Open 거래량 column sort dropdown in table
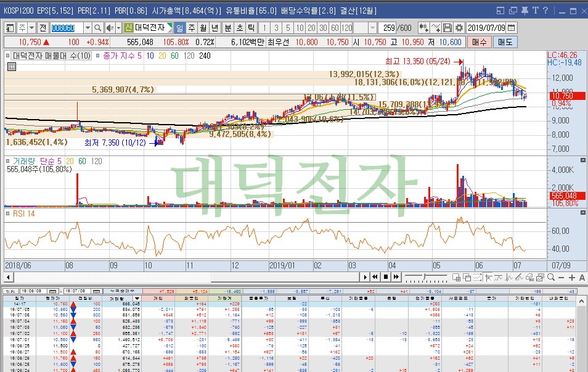 coord(137,299)
